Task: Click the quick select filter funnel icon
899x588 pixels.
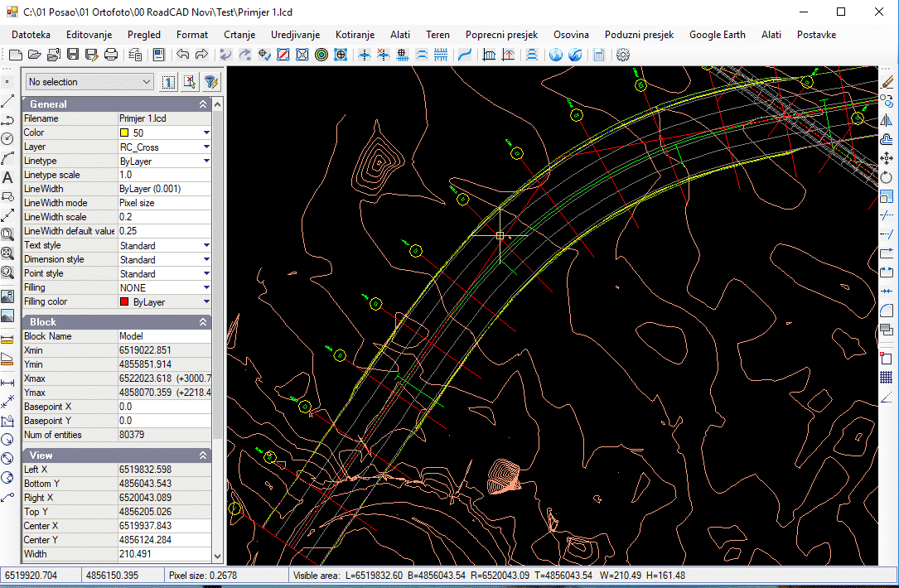Action: (x=210, y=82)
